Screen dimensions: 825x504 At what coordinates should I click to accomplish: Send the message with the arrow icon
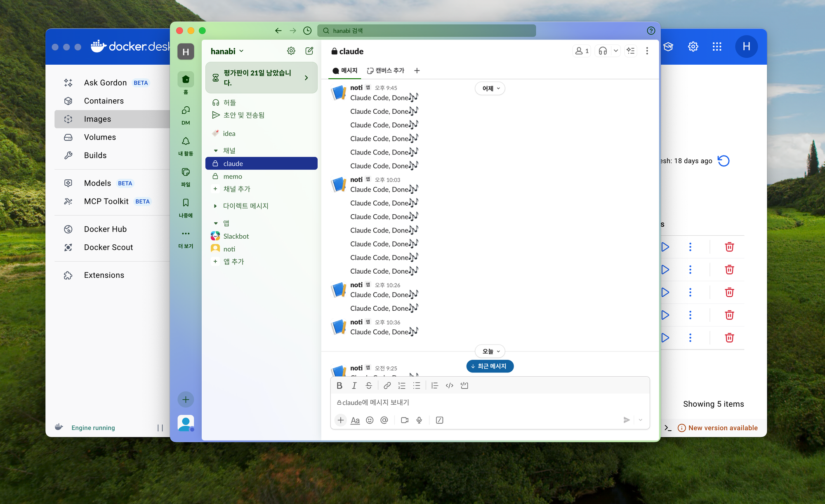tap(627, 420)
